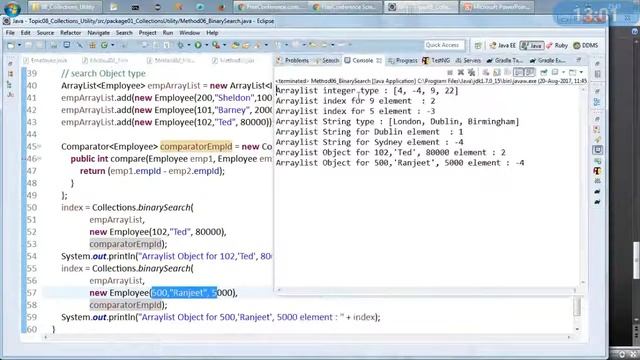This screenshot has width=640, height=360.
Task: Collapse code fold at line 46
Action: (x=40, y=159)
